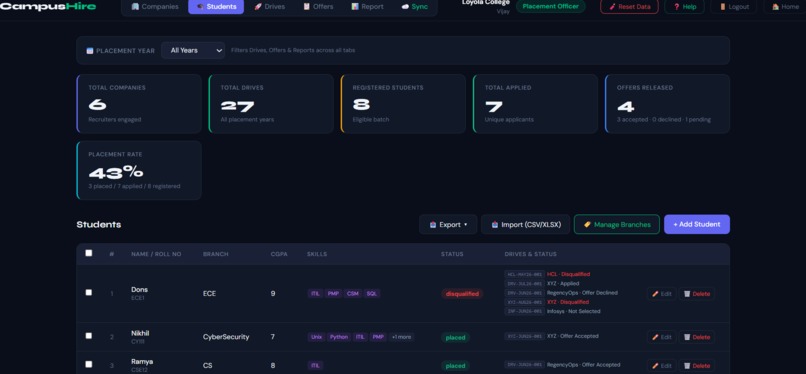Expand the Export dropdown menu
This screenshot has width=806, height=374.
coord(448,225)
